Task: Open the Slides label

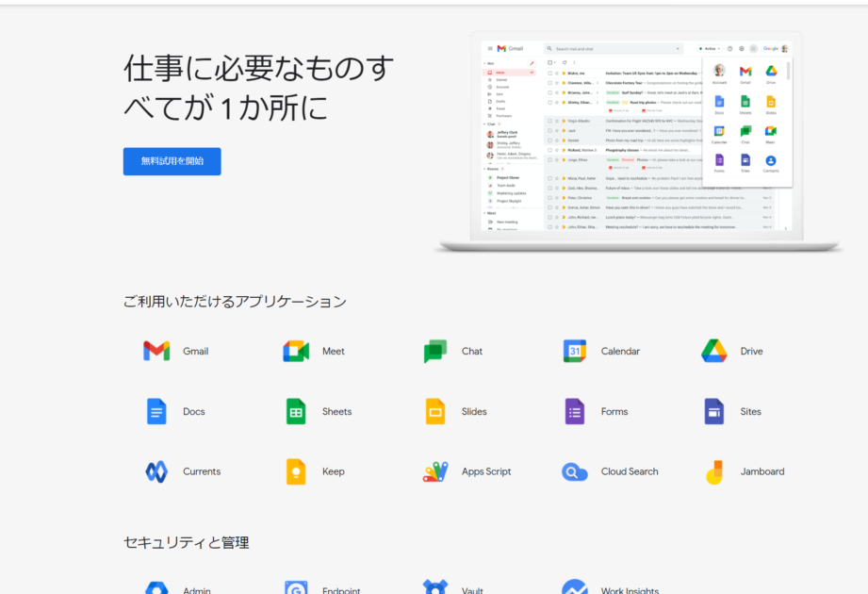Action: point(474,411)
